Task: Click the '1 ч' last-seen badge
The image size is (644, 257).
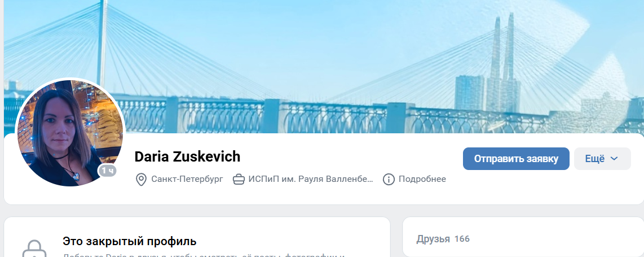Action: 108,171
